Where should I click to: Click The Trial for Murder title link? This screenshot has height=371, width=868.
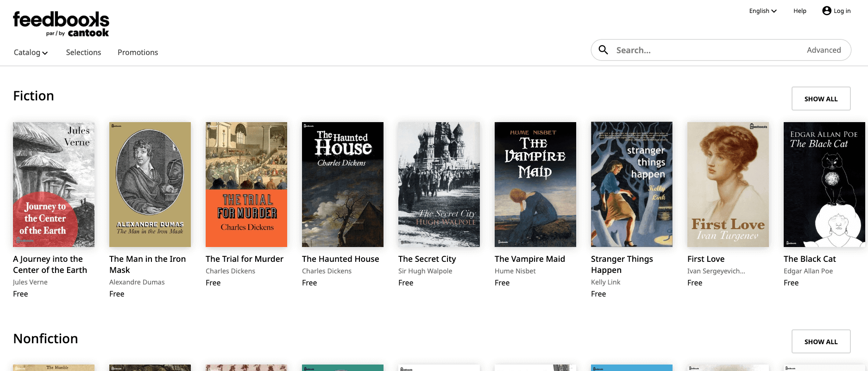(x=245, y=259)
